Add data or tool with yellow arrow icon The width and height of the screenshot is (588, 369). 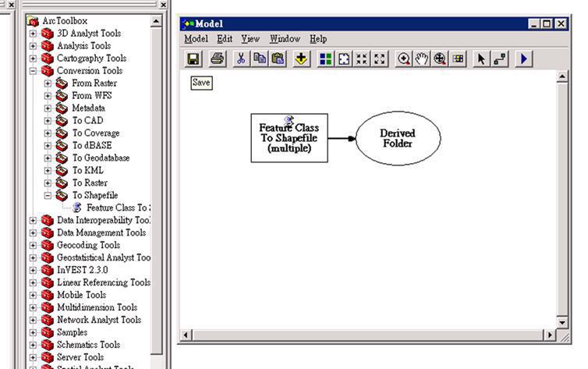301,59
